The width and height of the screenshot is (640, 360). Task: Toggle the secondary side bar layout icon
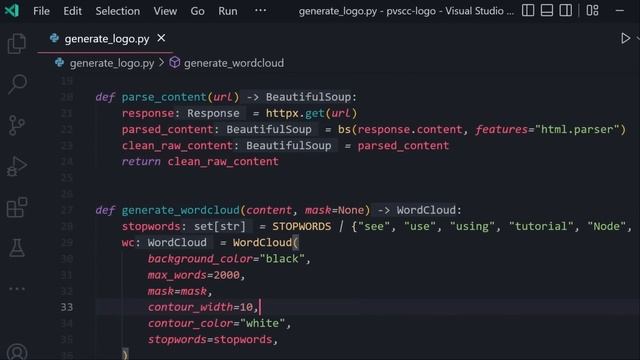point(565,11)
